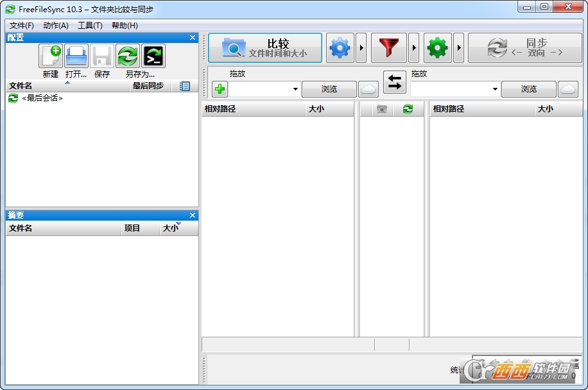Click the right folder path input field
This screenshot has width=588, height=390.
click(451, 89)
